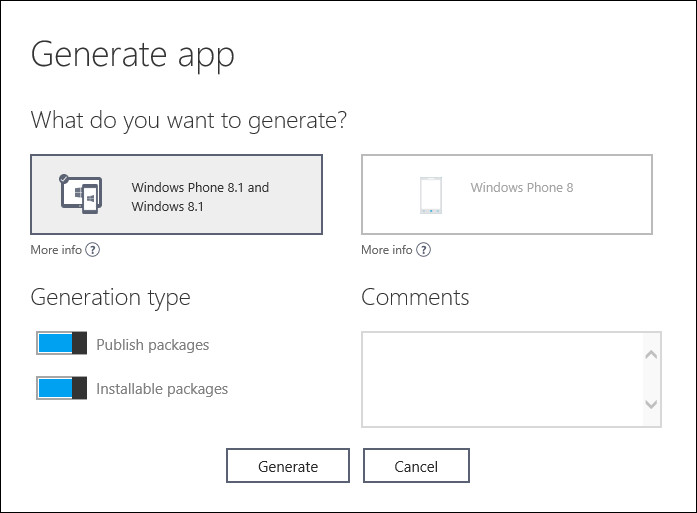Click the Cancel button
Viewport: 697px width, 513px height.
click(x=416, y=465)
